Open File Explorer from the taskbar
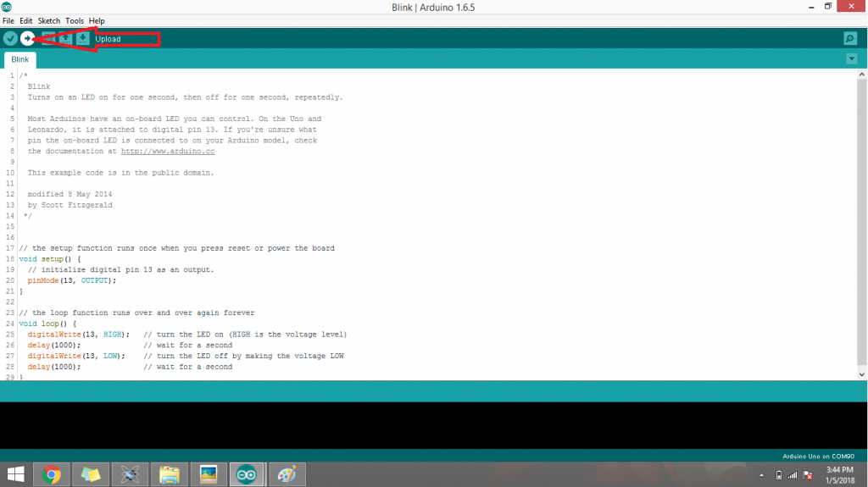Viewport: 868px width, 487px height. (169, 474)
